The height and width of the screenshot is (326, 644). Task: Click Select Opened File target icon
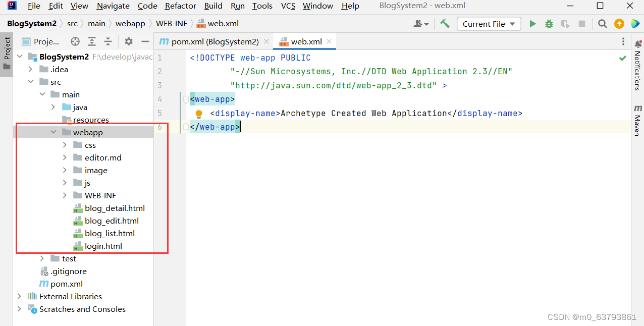pyautogui.click(x=75, y=41)
